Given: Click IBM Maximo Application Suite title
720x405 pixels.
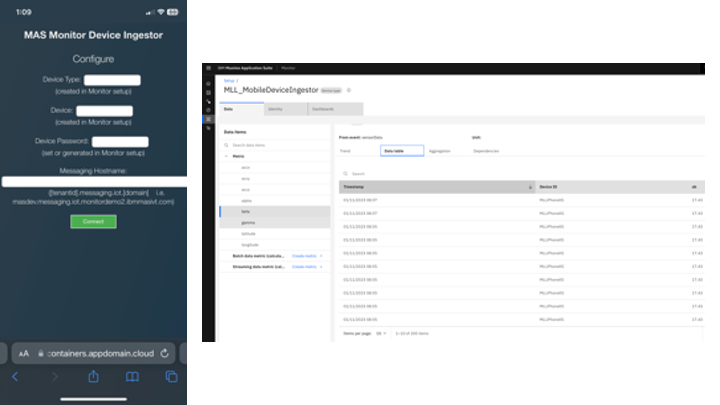Looking at the screenshot, I should (245, 68).
